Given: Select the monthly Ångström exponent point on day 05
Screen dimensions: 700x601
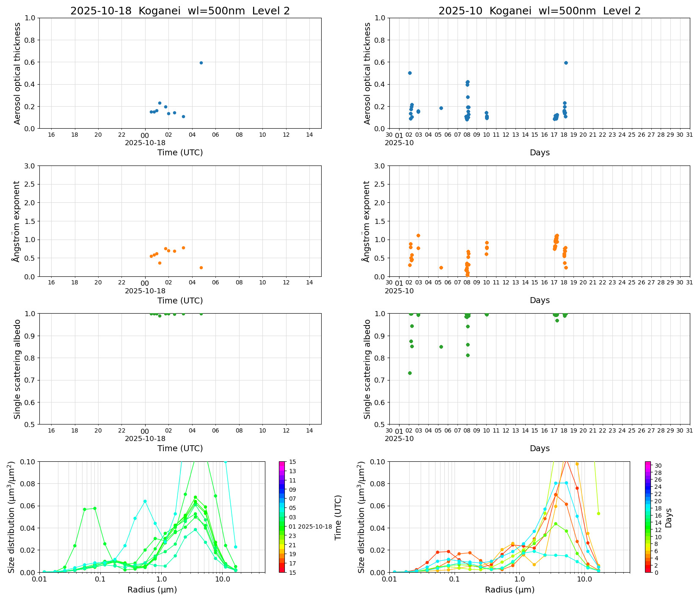Looking at the screenshot, I should pyautogui.click(x=441, y=267).
